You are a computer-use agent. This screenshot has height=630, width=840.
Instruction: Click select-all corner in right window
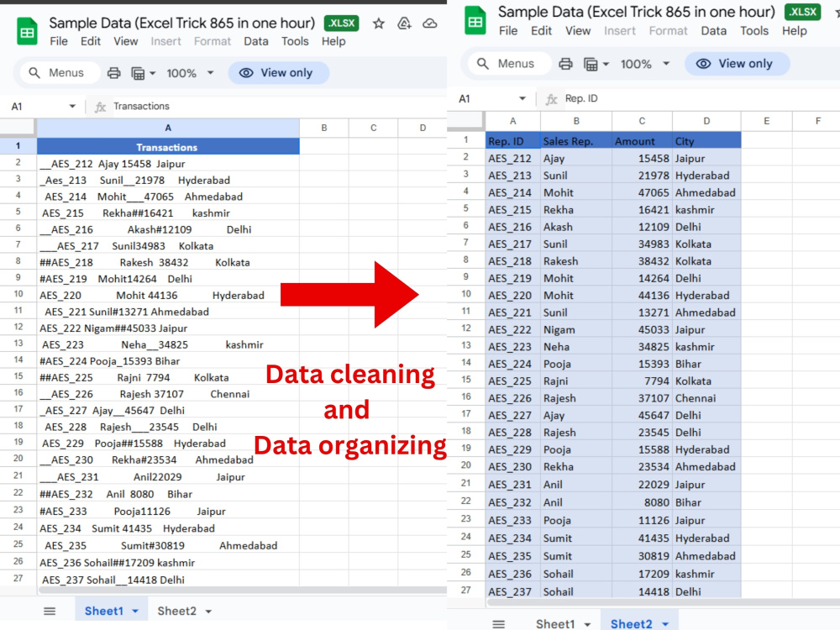[x=466, y=121]
